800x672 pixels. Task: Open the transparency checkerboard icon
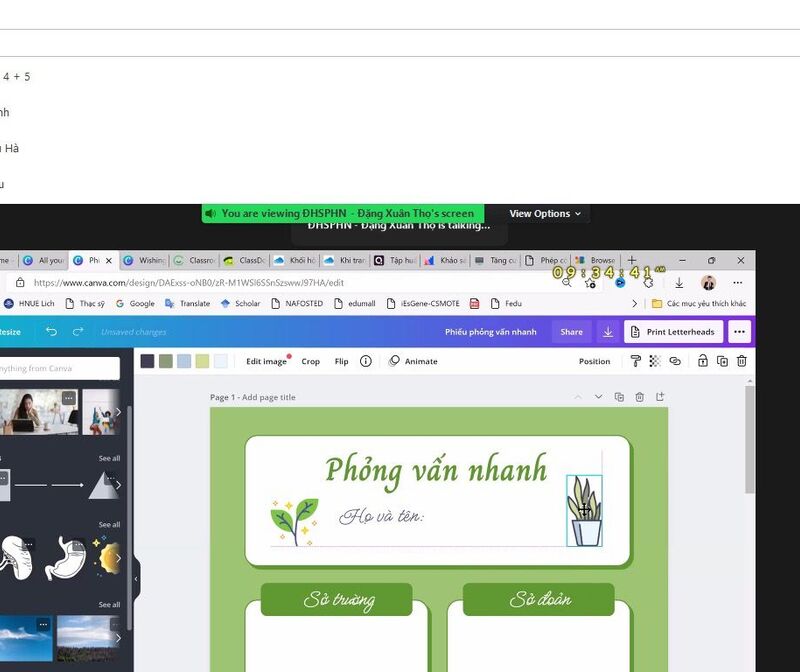click(x=655, y=361)
